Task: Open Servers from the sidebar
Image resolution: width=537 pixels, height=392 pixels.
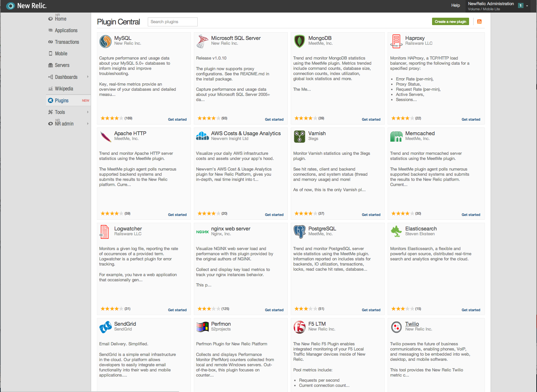Action: [62, 65]
